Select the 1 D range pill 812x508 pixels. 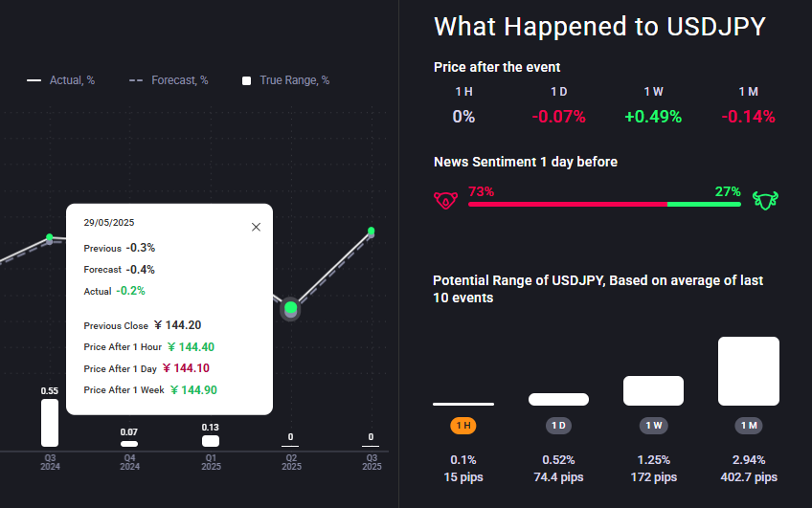coord(559,425)
